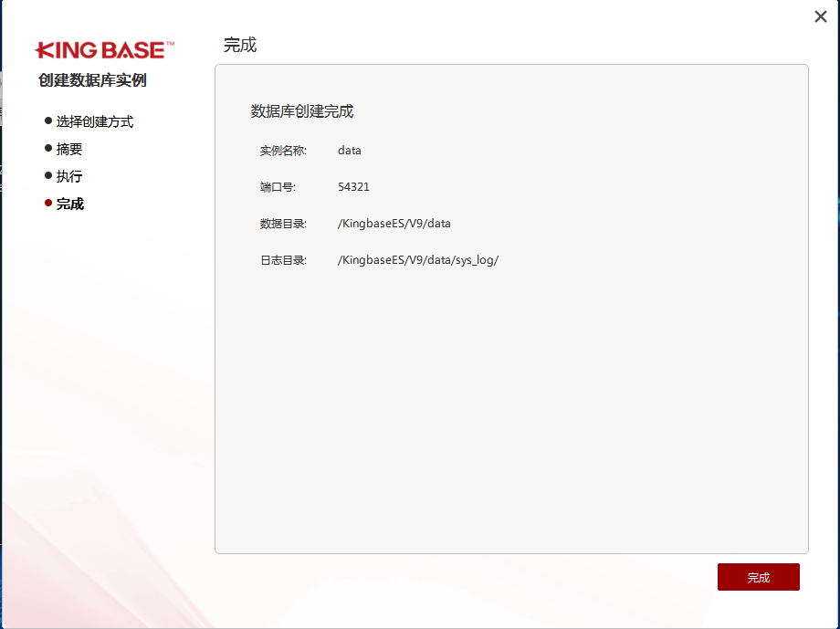Click the KING BASE logo
Viewport: 840px width, 629px height.
(101, 48)
